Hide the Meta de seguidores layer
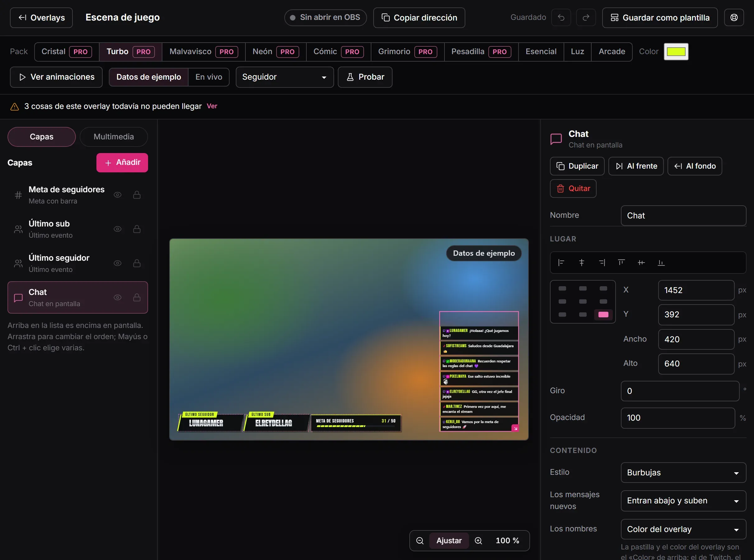 (117, 195)
